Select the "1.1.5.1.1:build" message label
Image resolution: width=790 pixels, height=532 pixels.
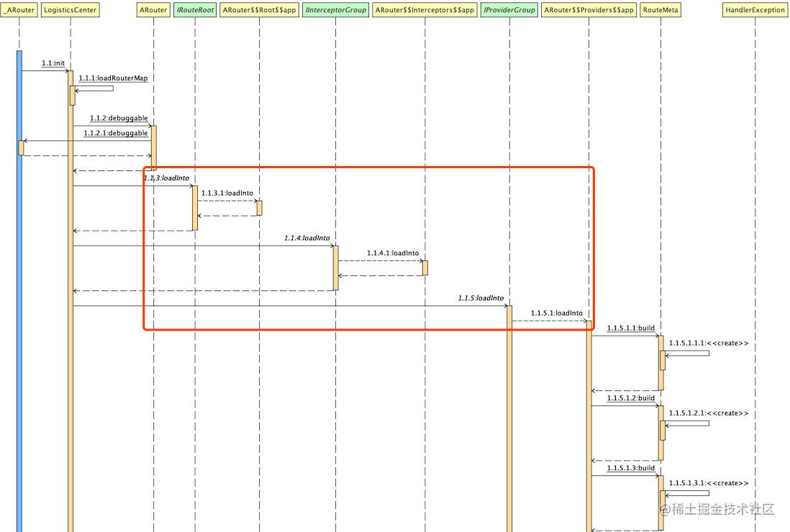631,328
